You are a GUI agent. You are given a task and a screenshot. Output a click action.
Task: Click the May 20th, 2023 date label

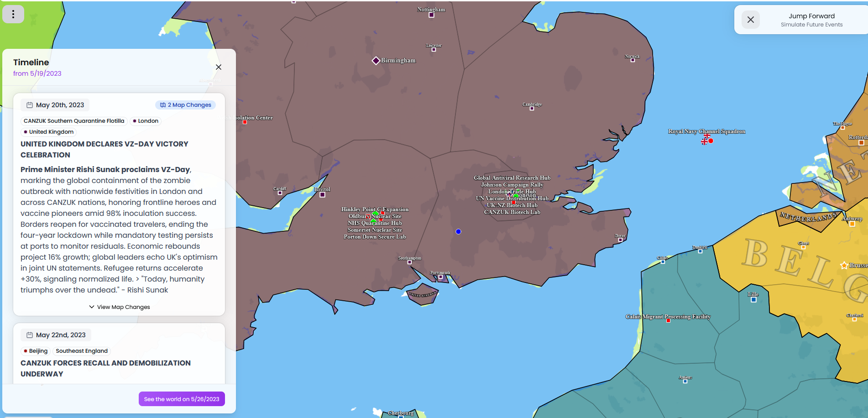pyautogui.click(x=55, y=105)
